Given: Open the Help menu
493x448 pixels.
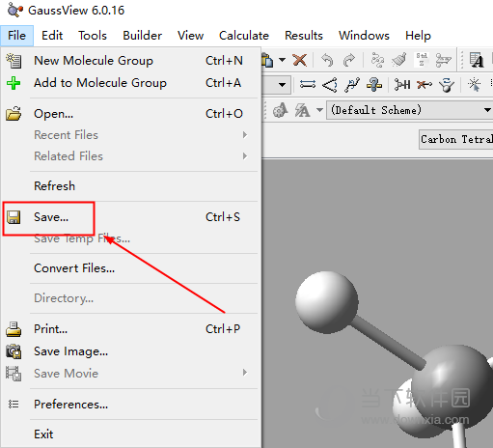Looking at the screenshot, I should click(418, 36).
